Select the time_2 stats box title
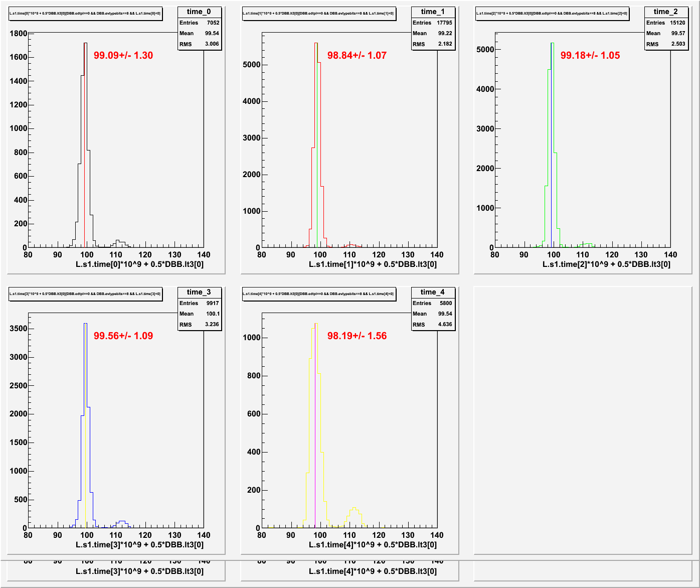The height and width of the screenshot is (588, 700). click(666, 12)
